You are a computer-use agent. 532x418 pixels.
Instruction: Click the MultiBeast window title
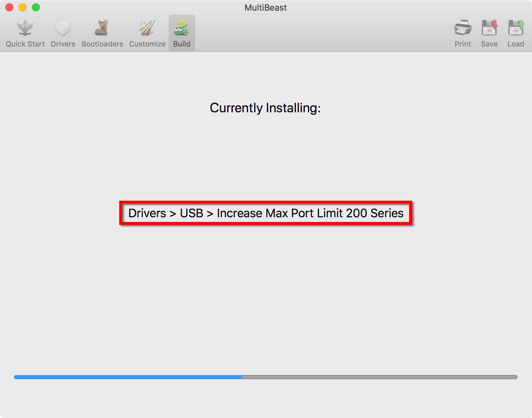tap(266, 8)
